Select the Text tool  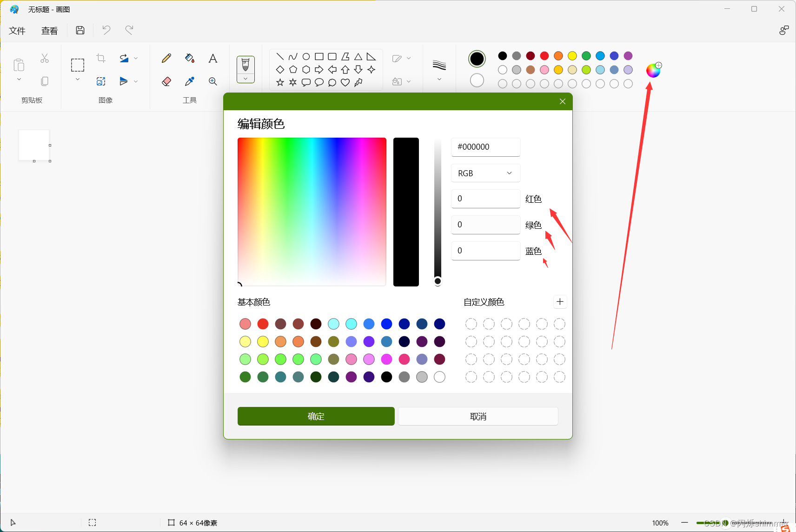pyautogui.click(x=213, y=58)
